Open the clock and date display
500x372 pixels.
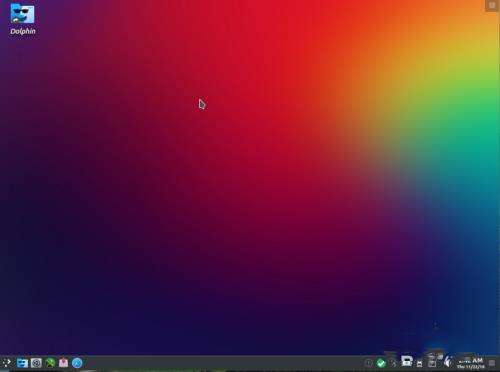point(471,363)
